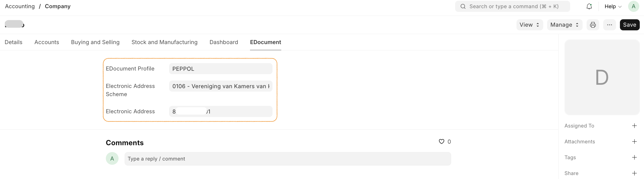
Task: Like the document with the heart icon
Action: click(441, 142)
